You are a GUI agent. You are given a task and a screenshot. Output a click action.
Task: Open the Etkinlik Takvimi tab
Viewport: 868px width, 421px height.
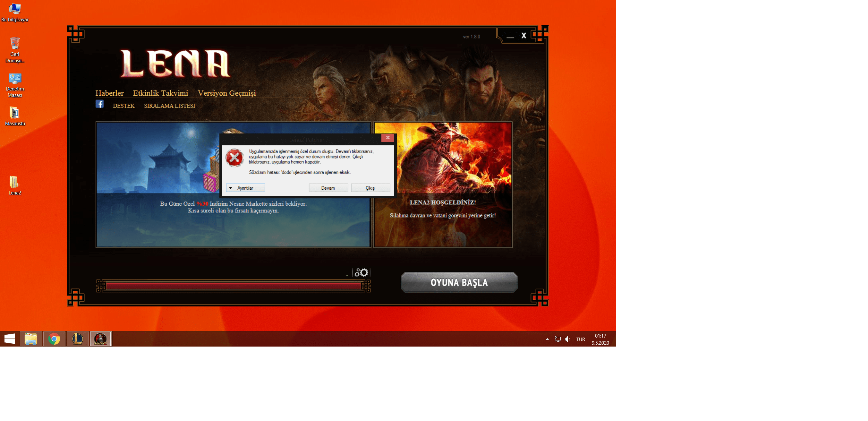tap(160, 93)
